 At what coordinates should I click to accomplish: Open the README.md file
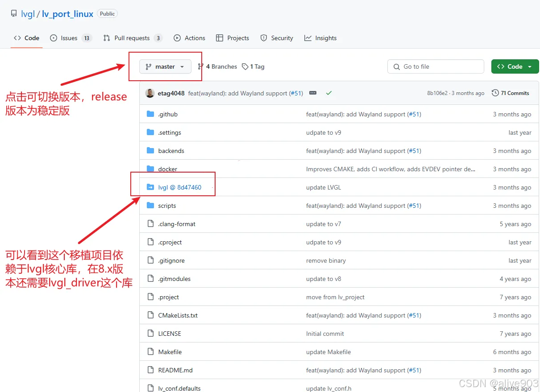pos(175,370)
